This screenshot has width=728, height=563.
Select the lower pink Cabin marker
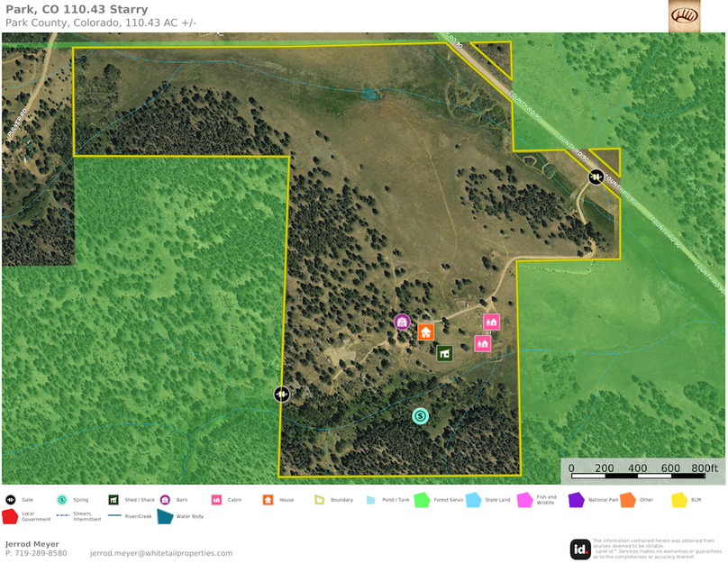(x=483, y=343)
